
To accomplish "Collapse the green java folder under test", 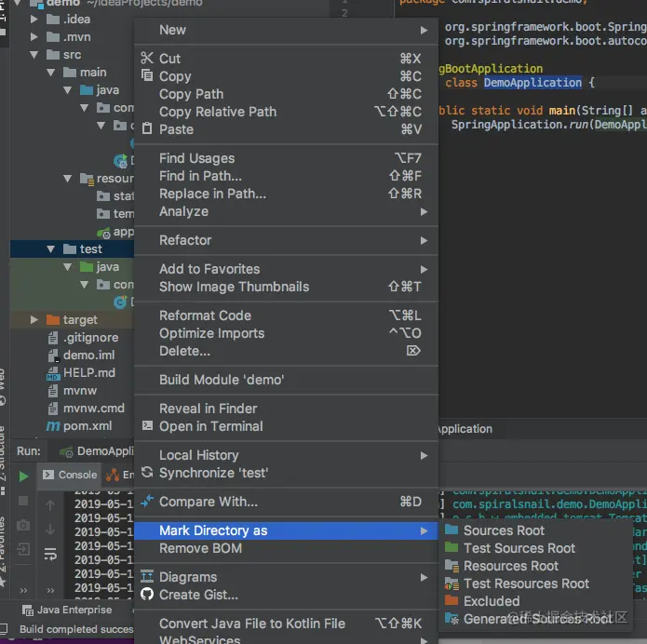I will pos(68,266).
